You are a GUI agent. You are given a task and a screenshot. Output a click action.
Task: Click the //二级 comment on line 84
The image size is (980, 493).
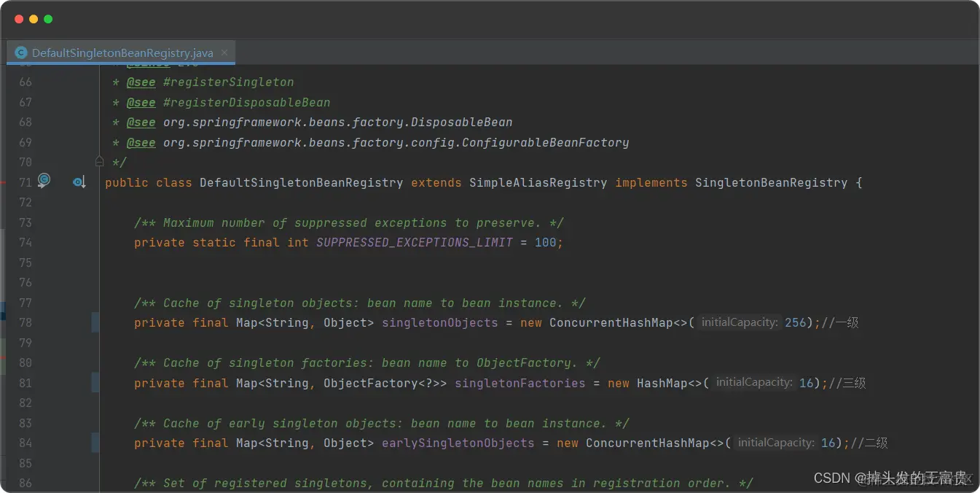[x=869, y=443]
